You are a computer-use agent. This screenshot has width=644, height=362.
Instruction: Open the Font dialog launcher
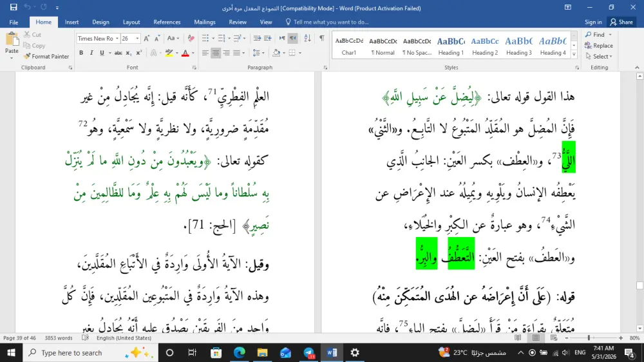tap(194, 68)
